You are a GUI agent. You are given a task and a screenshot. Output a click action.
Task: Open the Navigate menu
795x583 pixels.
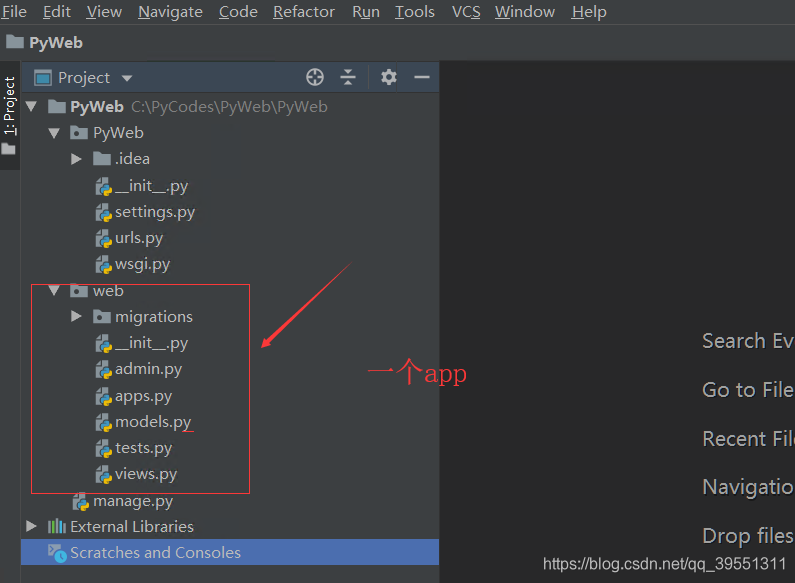170,12
